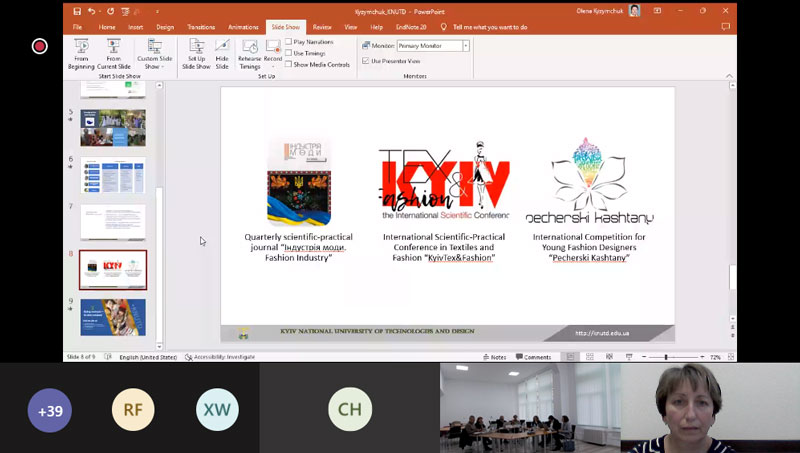This screenshot has height=453, width=800.
Task: Click Start From Beginning toolbar icon in title bar
Action: pos(125,11)
